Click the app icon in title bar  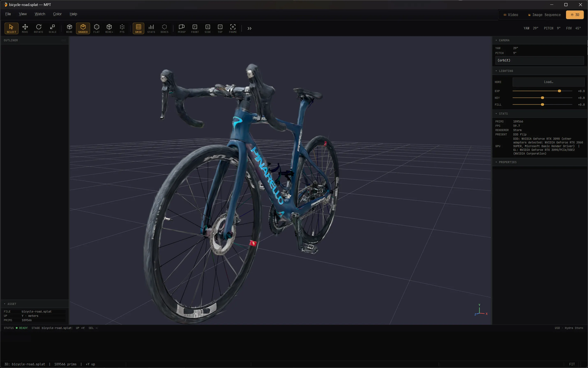(5, 5)
